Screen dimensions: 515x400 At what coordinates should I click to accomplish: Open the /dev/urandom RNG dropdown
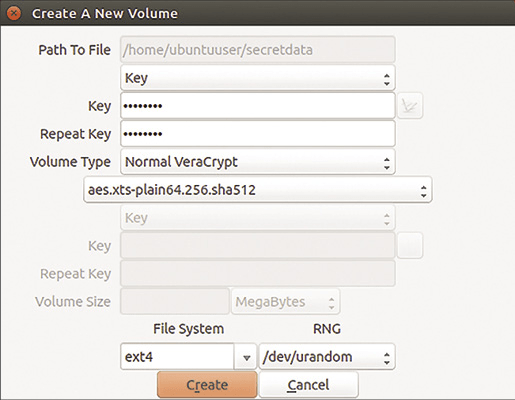327,357
